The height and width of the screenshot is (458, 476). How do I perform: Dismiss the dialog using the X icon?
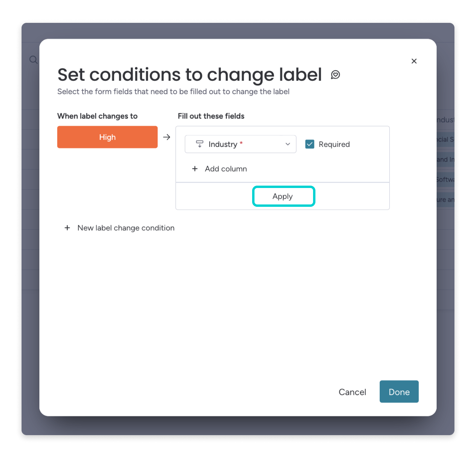[414, 61]
